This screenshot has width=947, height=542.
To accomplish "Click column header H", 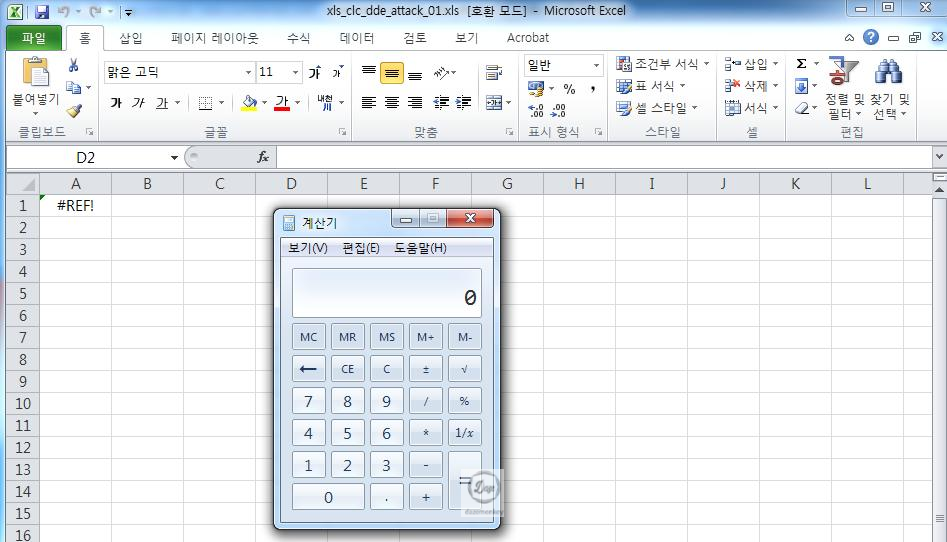I will (x=579, y=184).
